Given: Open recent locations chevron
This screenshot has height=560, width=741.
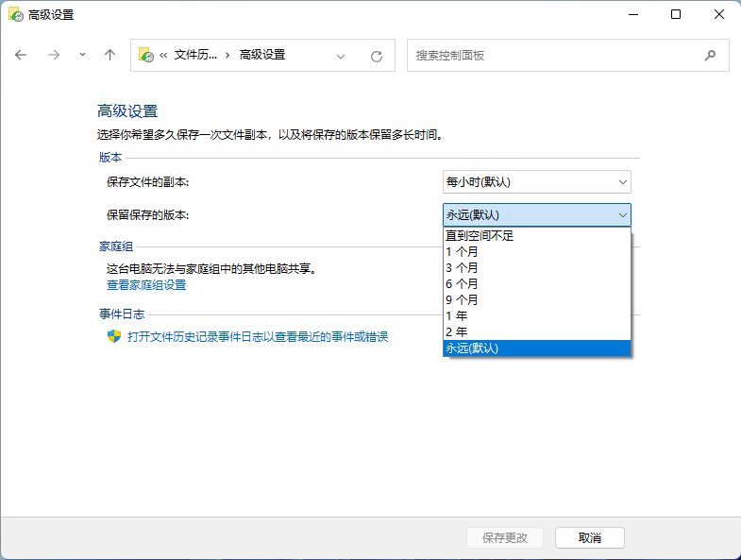Looking at the screenshot, I should click(x=82, y=55).
